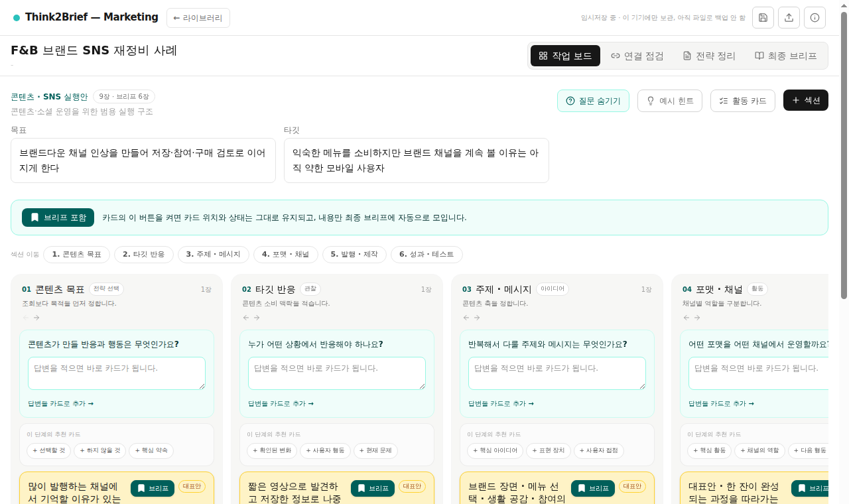Click 답변을 카드로 추가 in 타깃 반응
The width and height of the screenshot is (849, 504).
click(x=281, y=403)
